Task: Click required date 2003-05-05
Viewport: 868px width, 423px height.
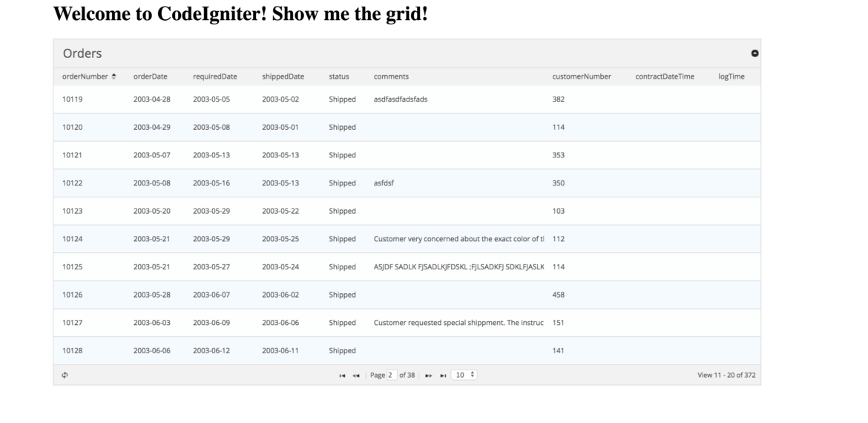Action: [211, 99]
